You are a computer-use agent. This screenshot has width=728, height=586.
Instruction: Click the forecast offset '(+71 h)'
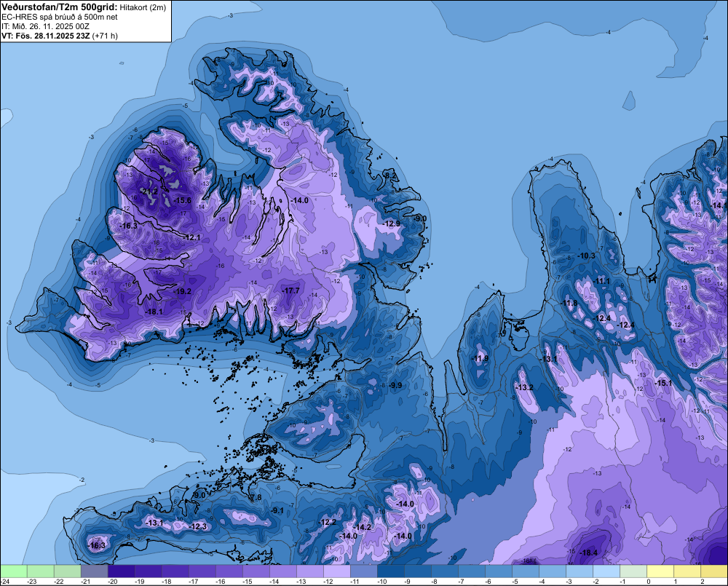click(105, 36)
